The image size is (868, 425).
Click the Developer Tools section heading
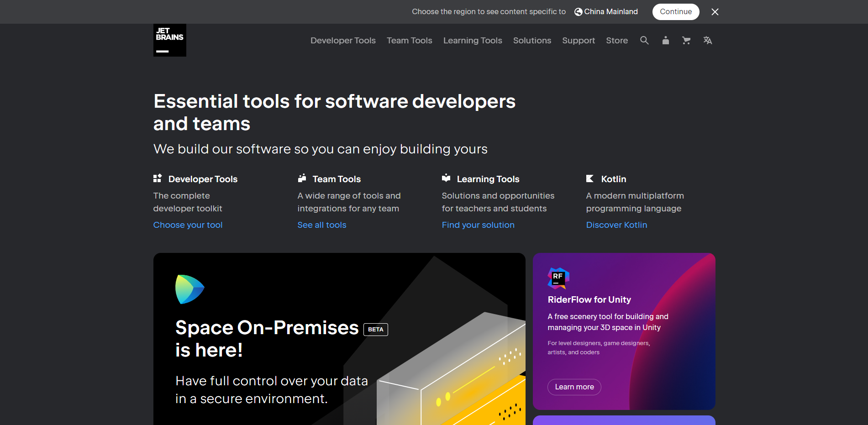[x=203, y=179]
